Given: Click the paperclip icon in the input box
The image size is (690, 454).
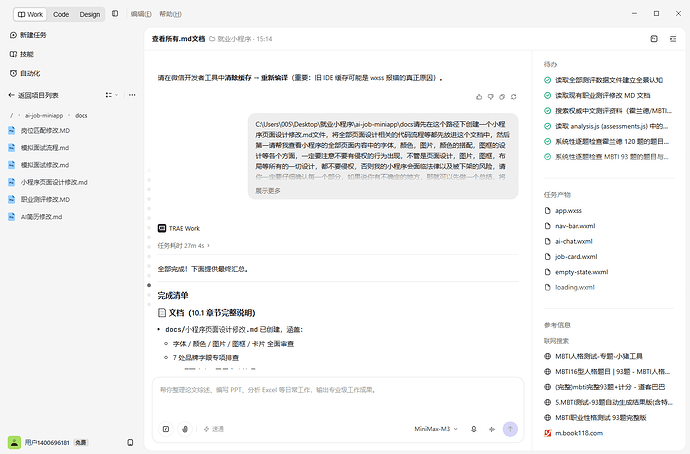Looking at the screenshot, I should click(185, 429).
